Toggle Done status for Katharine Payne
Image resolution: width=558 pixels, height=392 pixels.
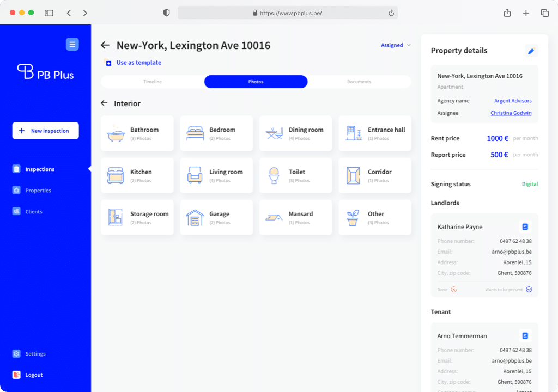[x=454, y=290]
